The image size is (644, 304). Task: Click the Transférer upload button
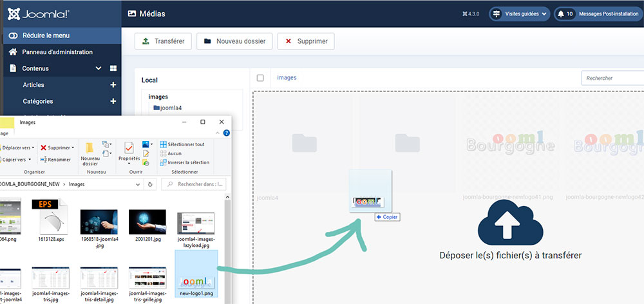point(163,41)
